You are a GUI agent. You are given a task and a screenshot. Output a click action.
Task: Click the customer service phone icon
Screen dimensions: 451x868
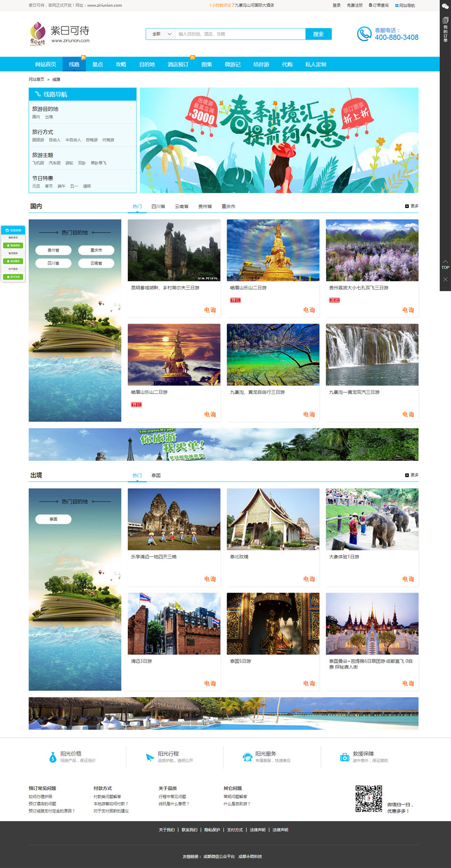tap(364, 34)
